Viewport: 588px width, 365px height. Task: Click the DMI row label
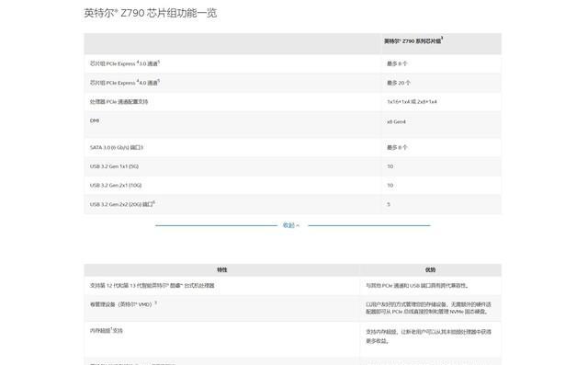pos(95,120)
